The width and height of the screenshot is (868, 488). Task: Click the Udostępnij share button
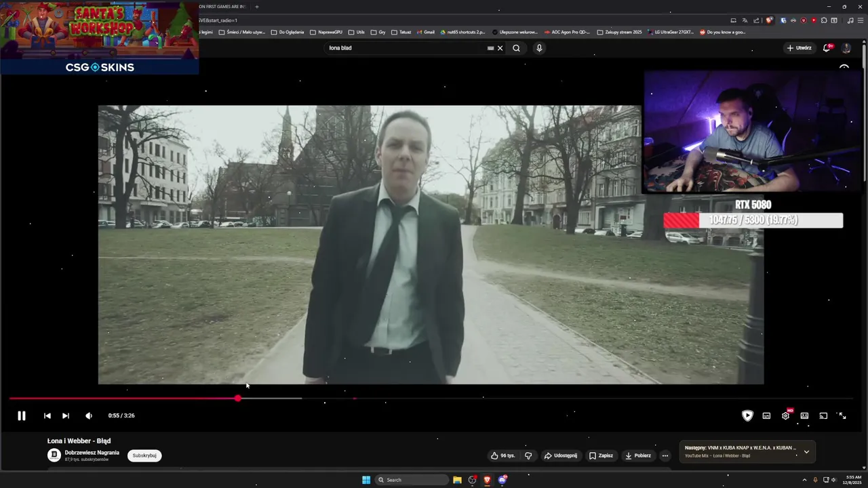click(561, 455)
